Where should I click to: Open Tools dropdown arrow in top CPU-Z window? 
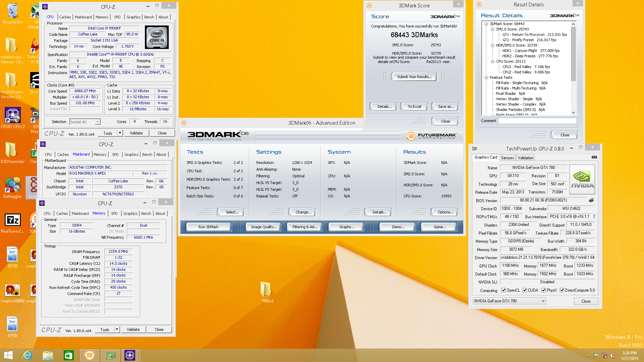coord(120,133)
